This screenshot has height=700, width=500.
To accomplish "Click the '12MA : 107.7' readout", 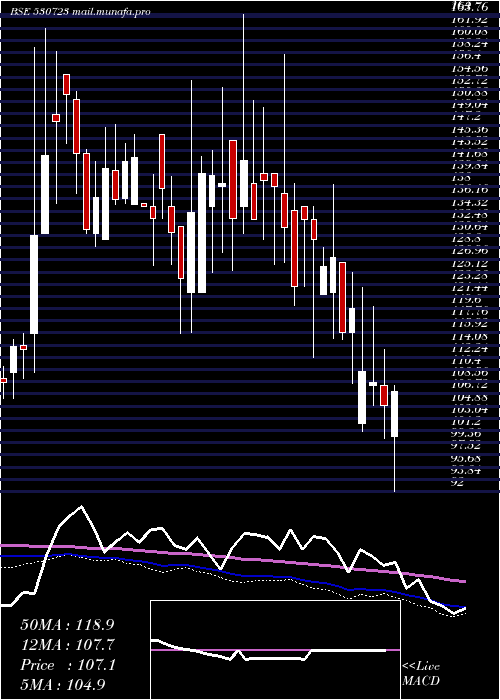I will pyautogui.click(x=68, y=645).
